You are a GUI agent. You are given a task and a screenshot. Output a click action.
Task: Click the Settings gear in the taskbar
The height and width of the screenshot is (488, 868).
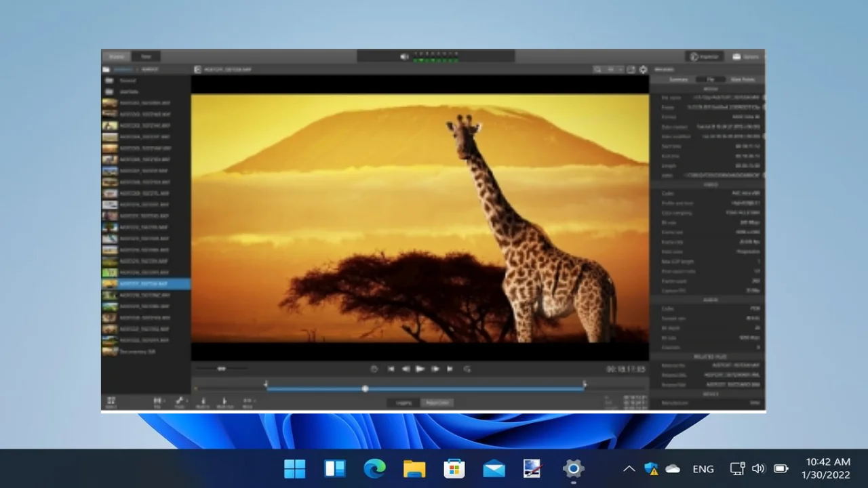coord(573,468)
